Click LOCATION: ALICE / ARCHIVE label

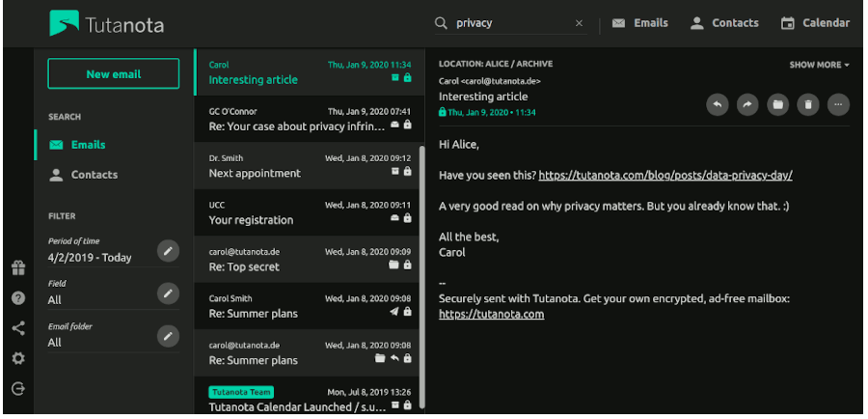(x=496, y=65)
